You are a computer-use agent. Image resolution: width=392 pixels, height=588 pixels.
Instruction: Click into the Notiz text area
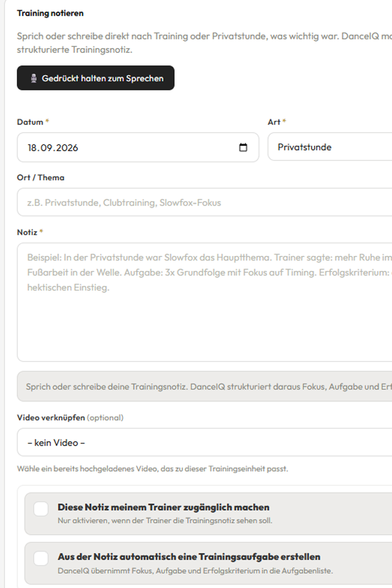(204, 302)
